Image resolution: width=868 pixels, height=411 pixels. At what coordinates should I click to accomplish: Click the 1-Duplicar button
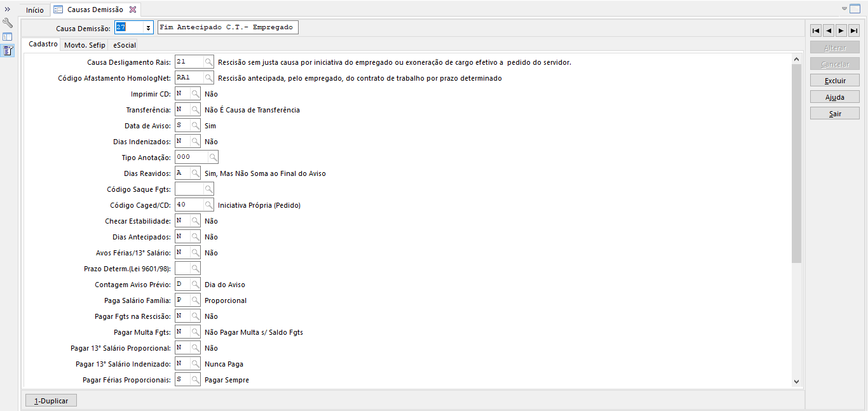click(51, 401)
